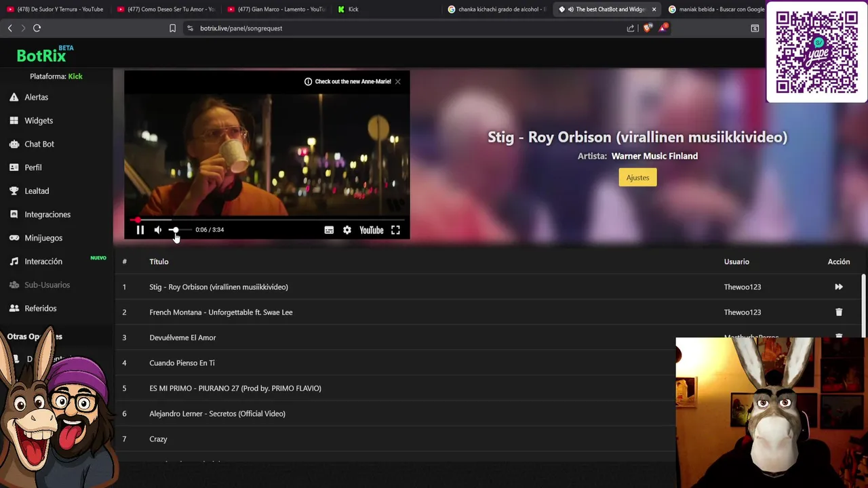Image resolution: width=868 pixels, height=488 pixels.
Task: Mute the video with speaker icon
Action: tap(158, 230)
